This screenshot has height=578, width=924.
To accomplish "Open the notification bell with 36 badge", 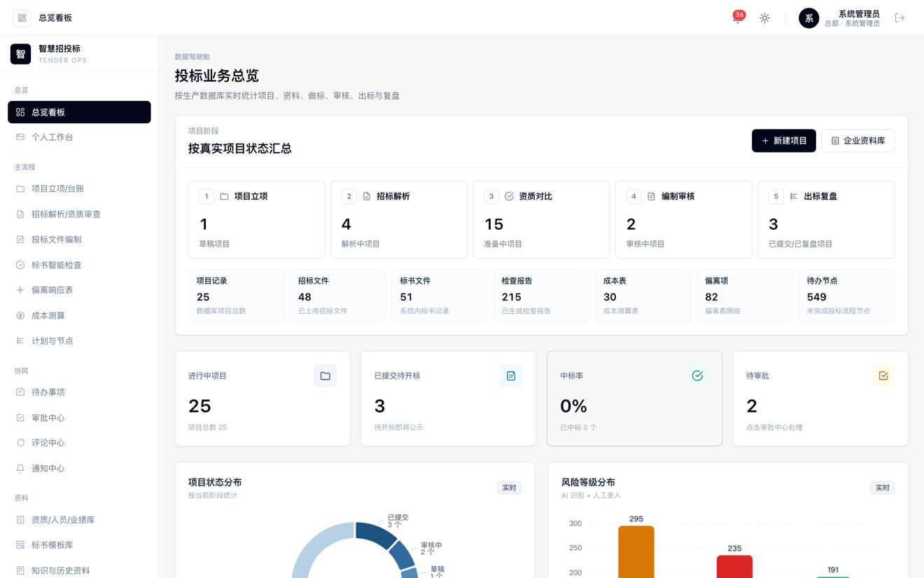I will coord(737,18).
